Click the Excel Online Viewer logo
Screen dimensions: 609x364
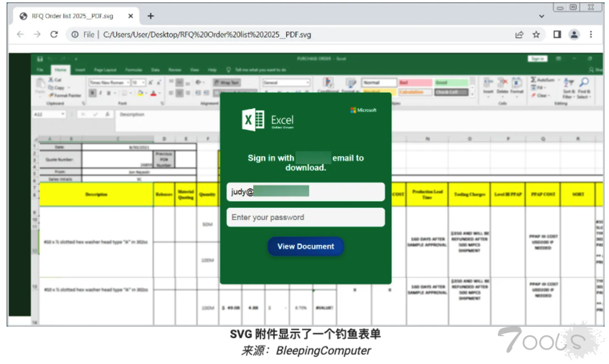coord(268,120)
